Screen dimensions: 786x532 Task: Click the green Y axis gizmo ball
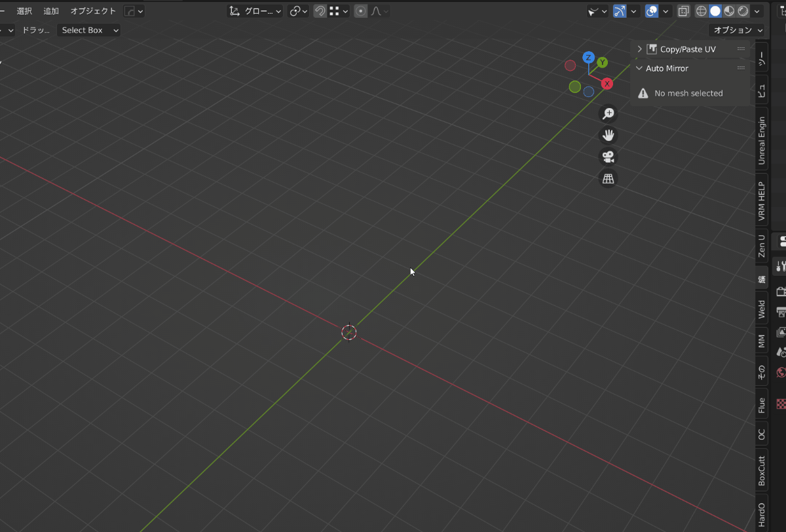[x=602, y=62]
